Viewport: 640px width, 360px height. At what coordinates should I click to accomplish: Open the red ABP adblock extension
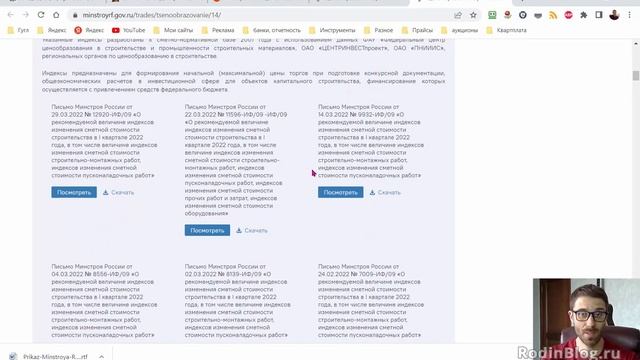(569, 15)
